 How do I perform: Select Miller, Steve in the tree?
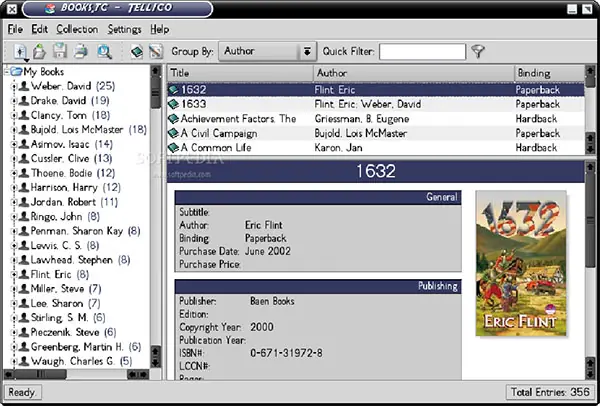(66, 289)
